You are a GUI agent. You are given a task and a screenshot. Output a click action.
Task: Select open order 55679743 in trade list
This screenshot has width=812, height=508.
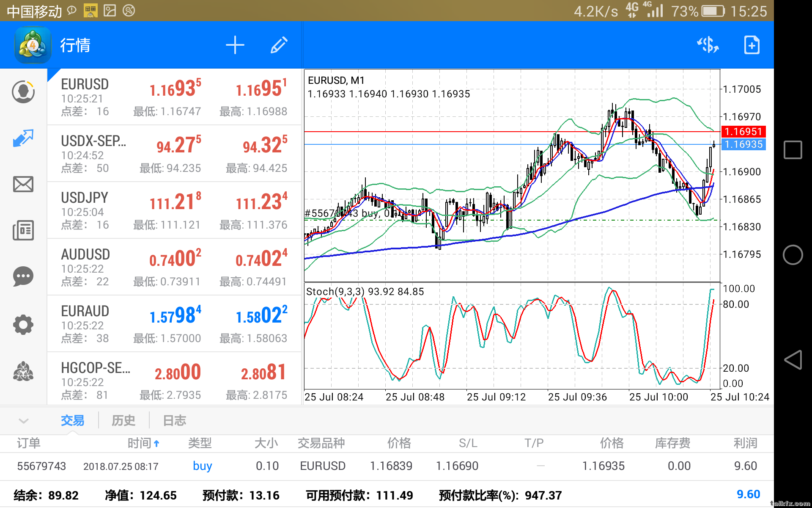(x=387, y=466)
